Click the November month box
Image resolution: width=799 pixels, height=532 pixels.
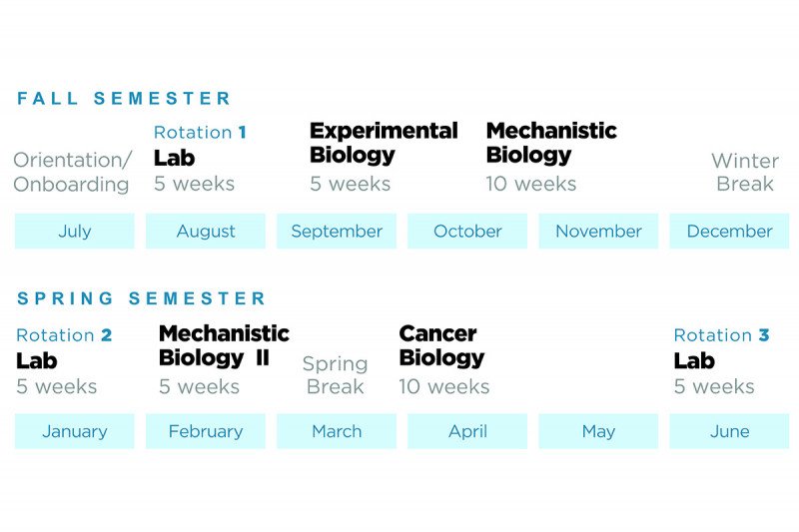tap(598, 231)
